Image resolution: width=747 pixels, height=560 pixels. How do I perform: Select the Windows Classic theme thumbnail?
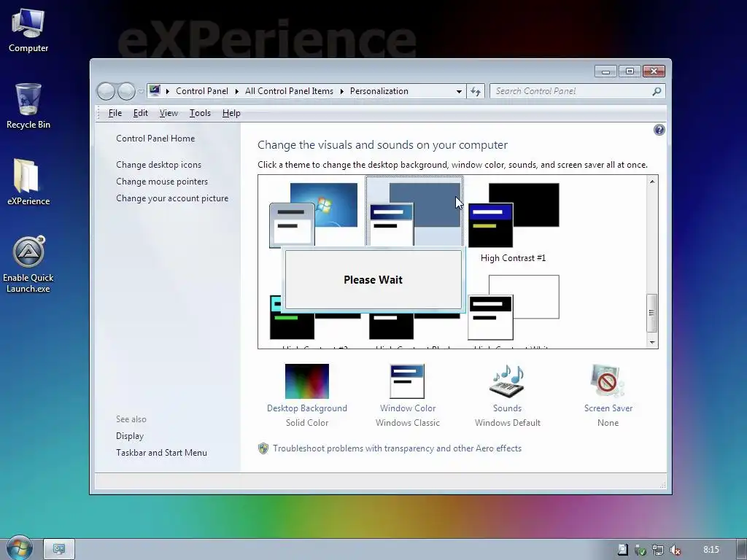pos(414,211)
